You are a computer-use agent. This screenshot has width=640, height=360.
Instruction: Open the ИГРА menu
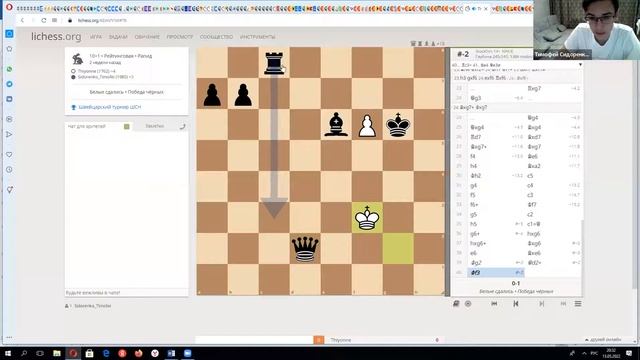coord(96,37)
